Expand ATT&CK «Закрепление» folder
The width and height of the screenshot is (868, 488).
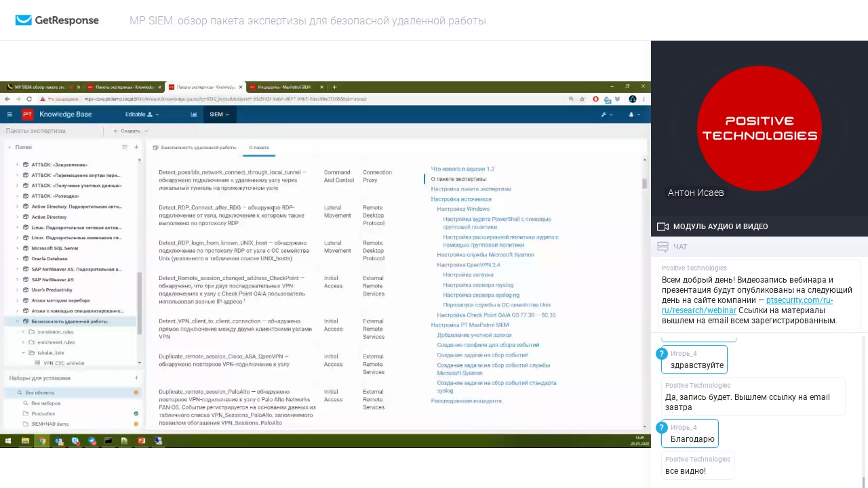tap(18, 165)
